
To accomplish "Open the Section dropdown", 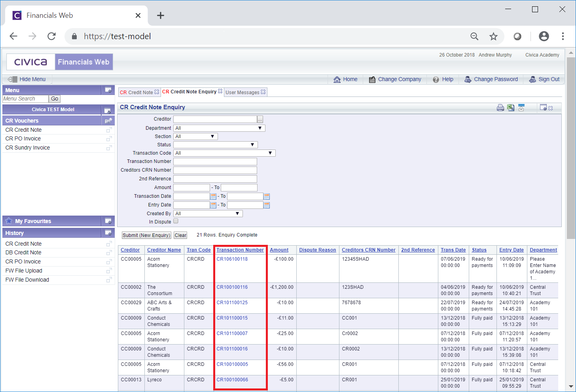I will (x=195, y=136).
